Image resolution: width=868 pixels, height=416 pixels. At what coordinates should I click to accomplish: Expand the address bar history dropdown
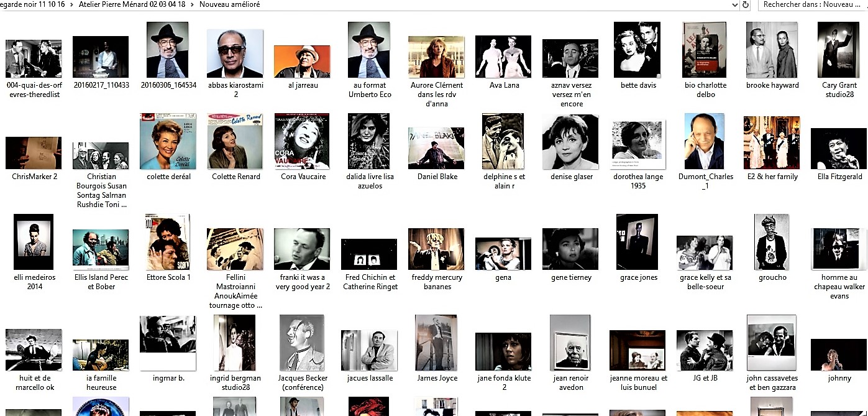coord(735,4)
